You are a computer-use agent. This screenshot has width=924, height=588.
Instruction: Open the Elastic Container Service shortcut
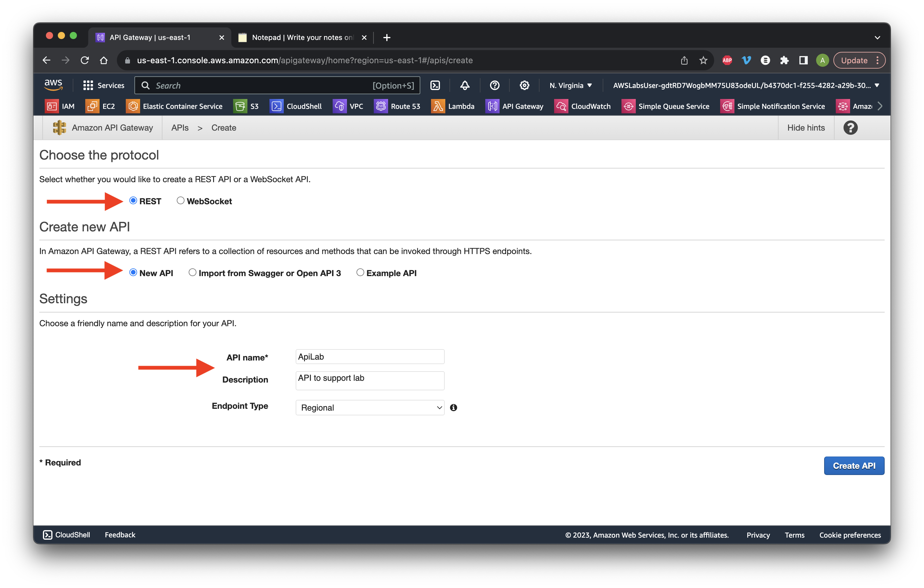point(174,106)
